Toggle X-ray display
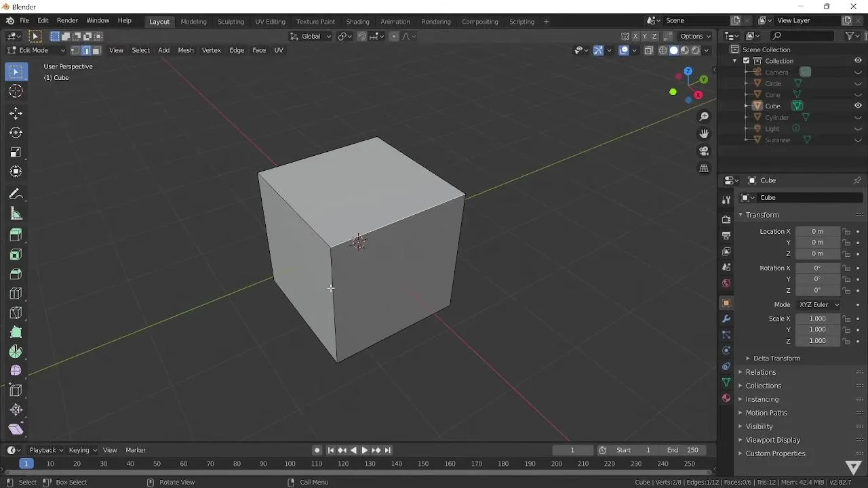 pyautogui.click(x=649, y=50)
